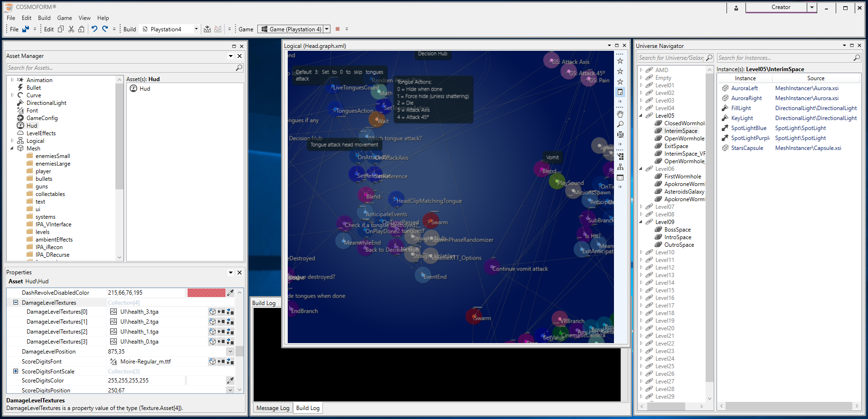Select the BossSpace instance under Level09
The height and width of the screenshot is (419, 868).
coord(677,230)
